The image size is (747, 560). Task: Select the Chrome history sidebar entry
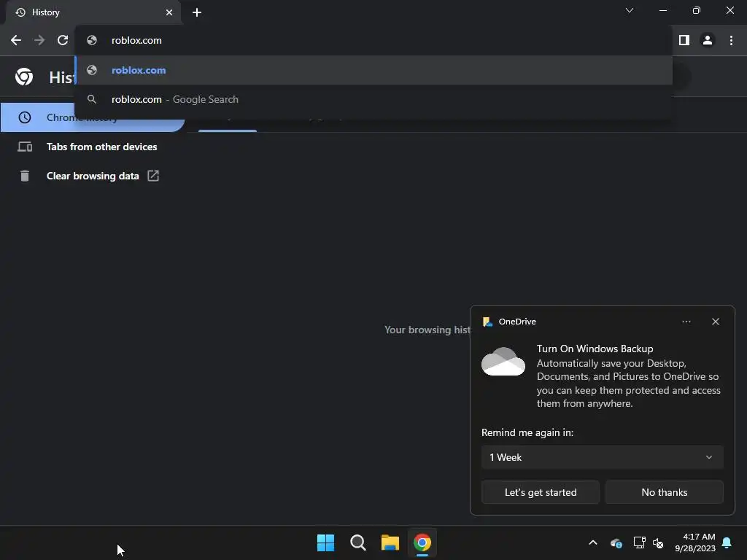point(93,117)
